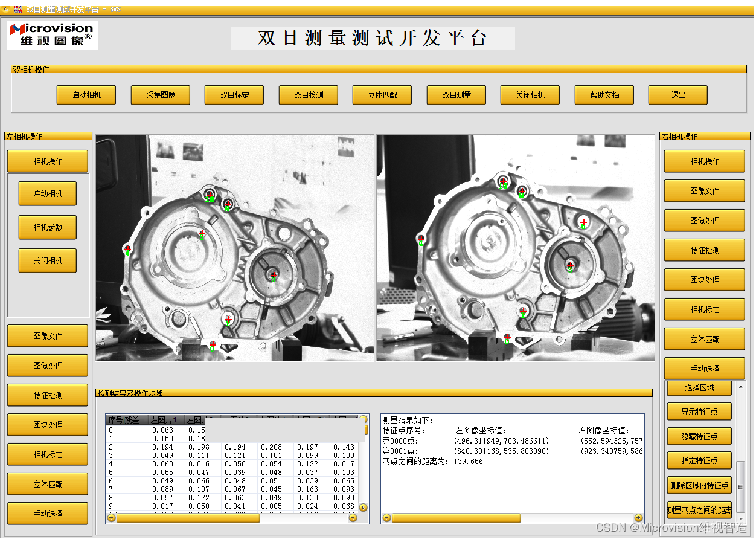Start 双目测量 measurement
This screenshot has width=756, height=539.
456,95
